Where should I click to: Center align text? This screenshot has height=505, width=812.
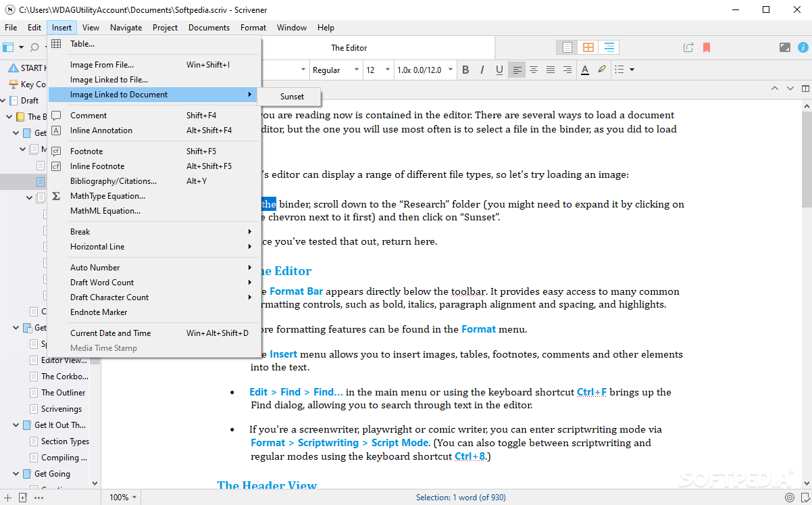534,70
